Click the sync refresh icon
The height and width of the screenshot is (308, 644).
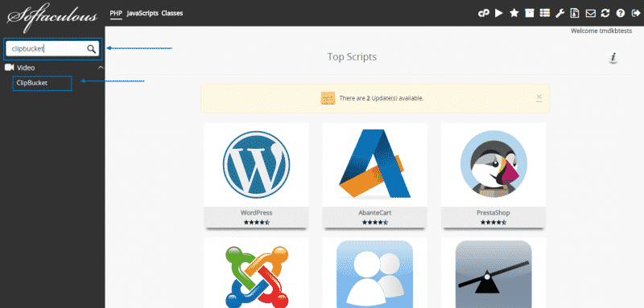[605, 13]
